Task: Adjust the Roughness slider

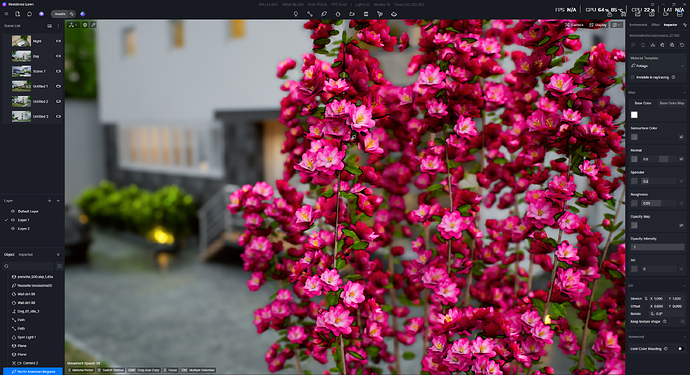Action: [658, 203]
